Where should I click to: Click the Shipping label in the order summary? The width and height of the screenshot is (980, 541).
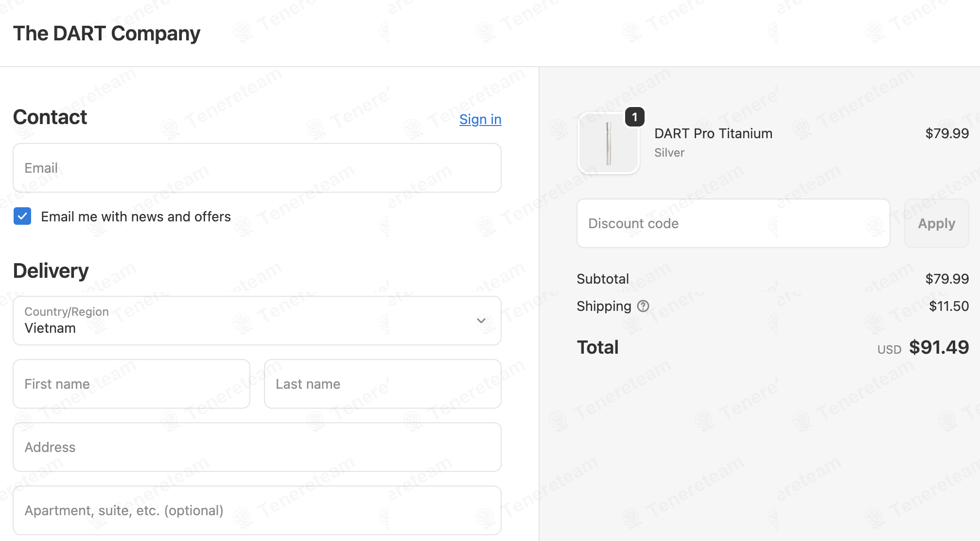tap(604, 306)
